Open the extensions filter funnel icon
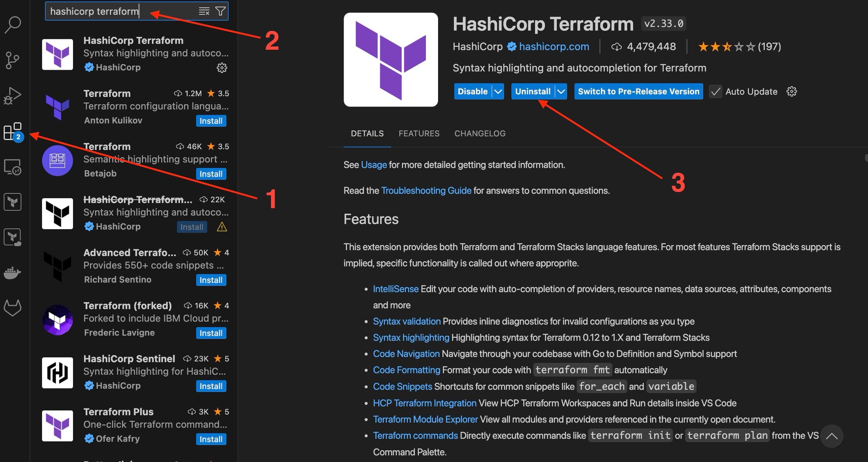This screenshot has height=462, width=868. tap(220, 11)
